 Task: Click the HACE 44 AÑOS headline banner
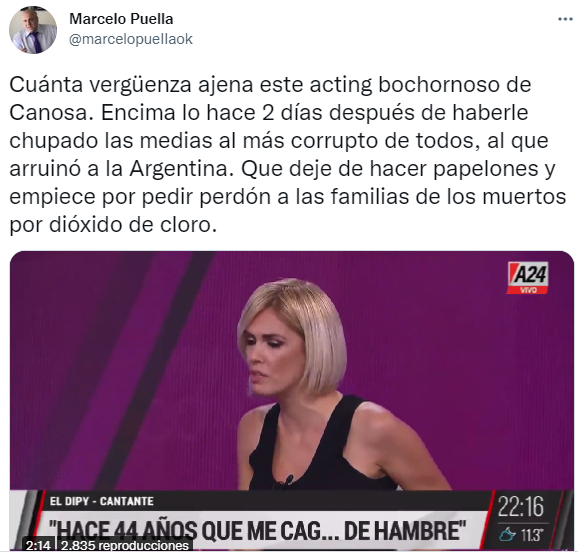click(260, 530)
